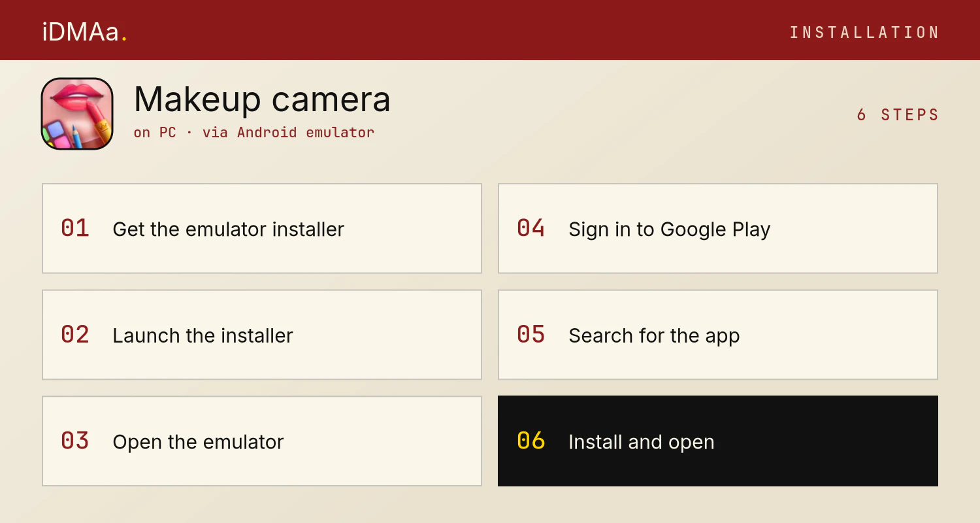
Task: Open step 02 Launch the installer
Action: [x=262, y=335]
